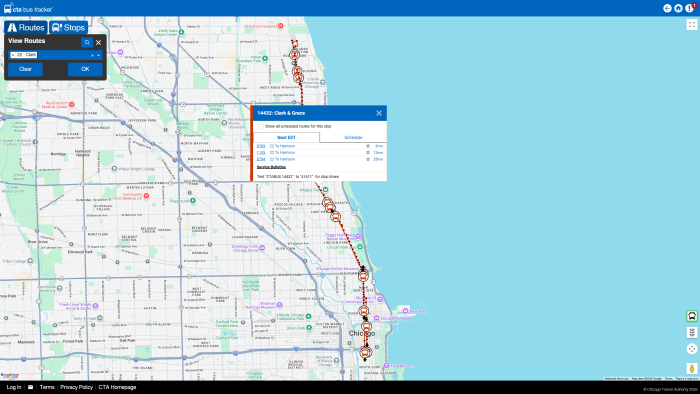
Task: Click the mail envelope icon in footer
Action: tap(30, 387)
